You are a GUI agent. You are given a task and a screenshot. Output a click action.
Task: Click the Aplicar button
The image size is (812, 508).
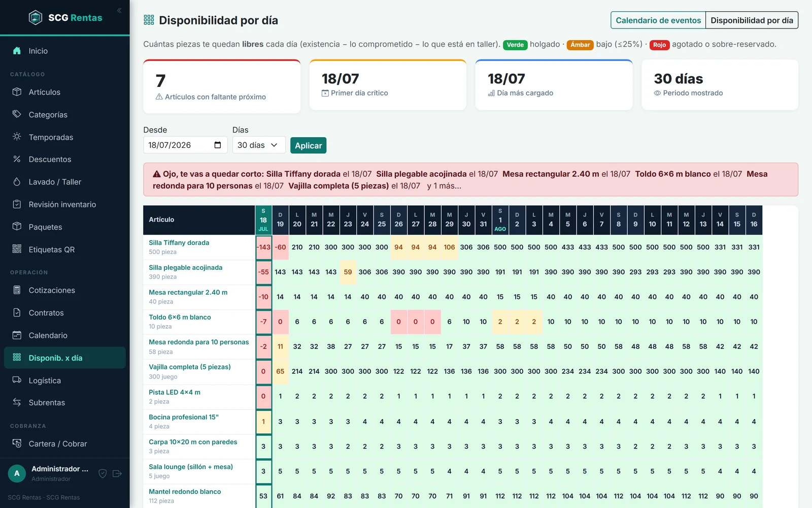(x=308, y=145)
